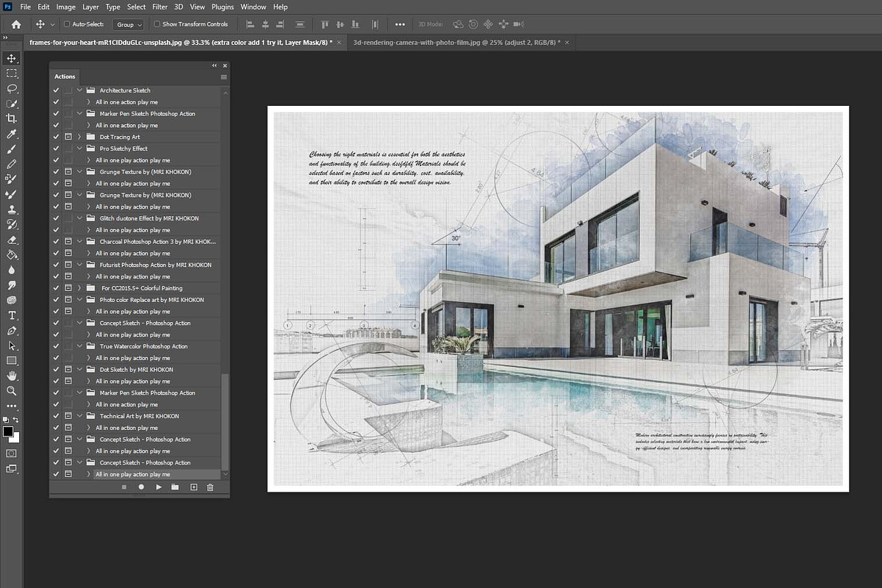Swap foreground and background colors
The width and height of the screenshot is (882, 588).
click(x=16, y=419)
